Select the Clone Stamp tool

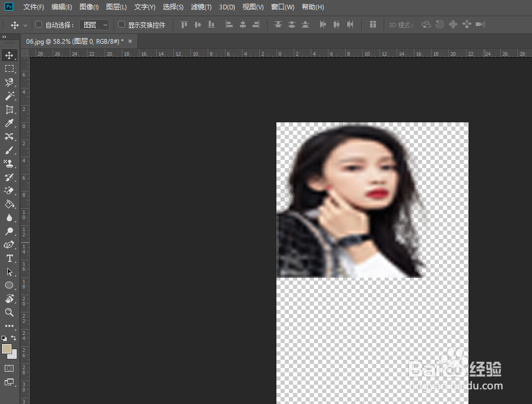[9, 163]
